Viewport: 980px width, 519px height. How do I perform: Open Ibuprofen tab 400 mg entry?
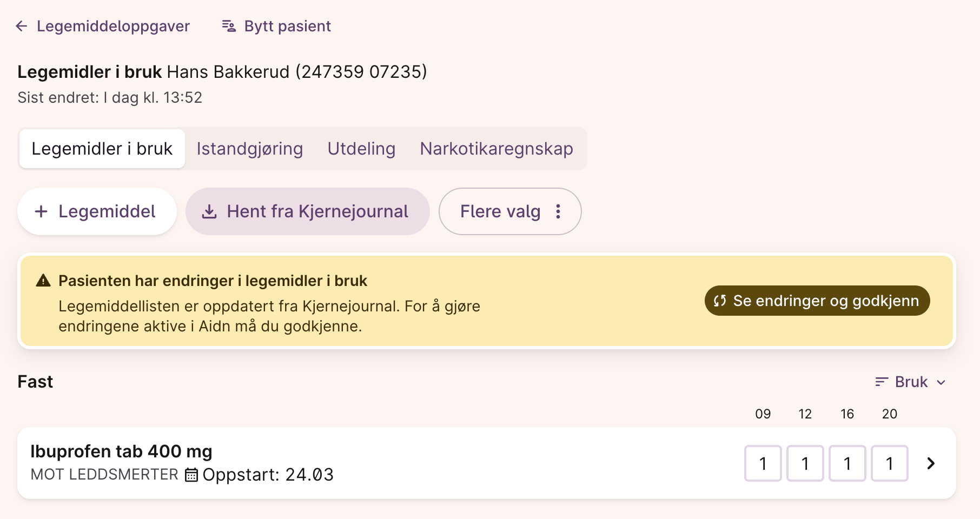(x=121, y=451)
